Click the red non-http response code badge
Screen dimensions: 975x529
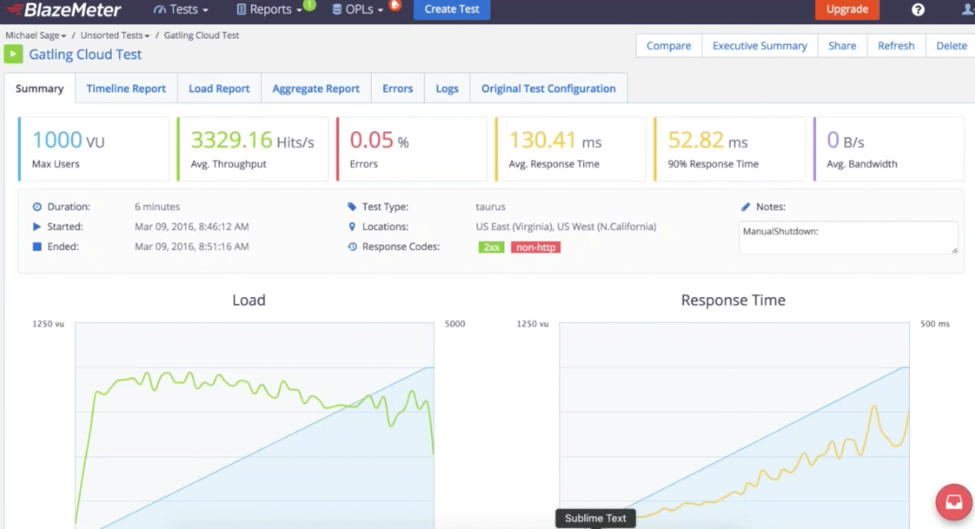pyautogui.click(x=535, y=247)
